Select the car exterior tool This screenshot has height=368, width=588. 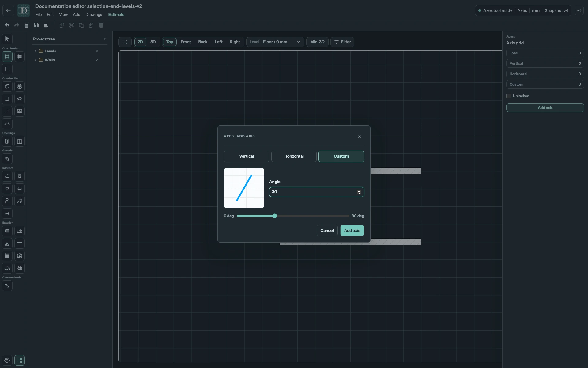(x=7, y=268)
